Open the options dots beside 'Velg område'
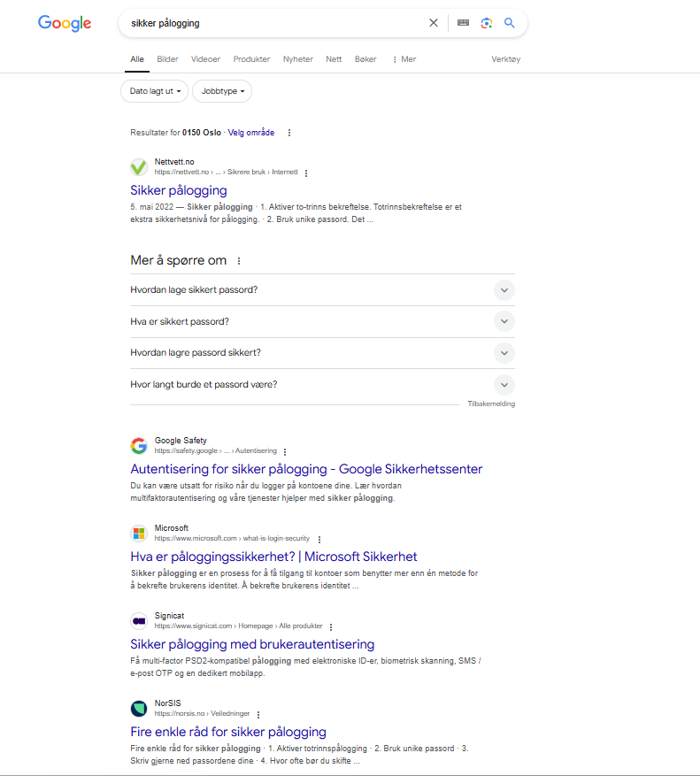 pyautogui.click(x=289, y=133)
